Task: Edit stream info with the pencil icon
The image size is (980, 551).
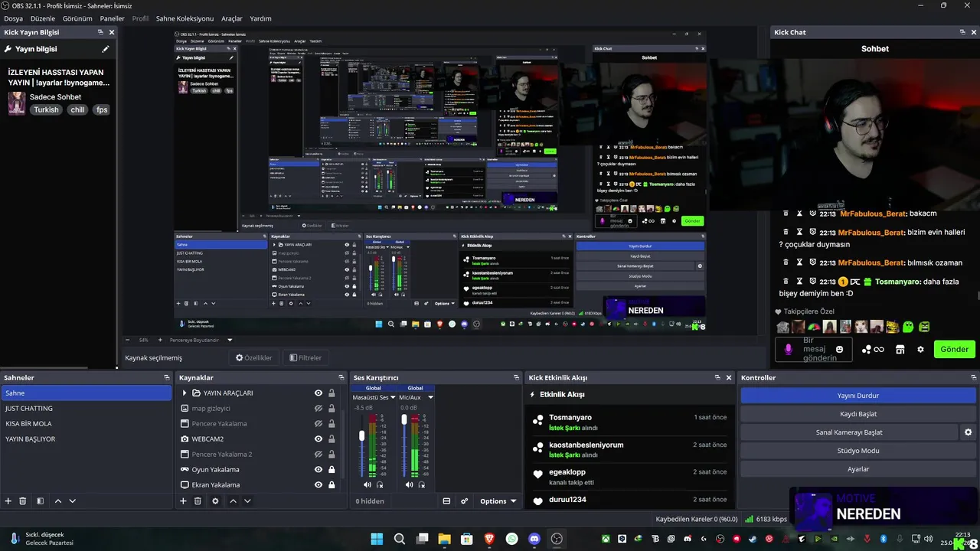Action: [106, 49]
